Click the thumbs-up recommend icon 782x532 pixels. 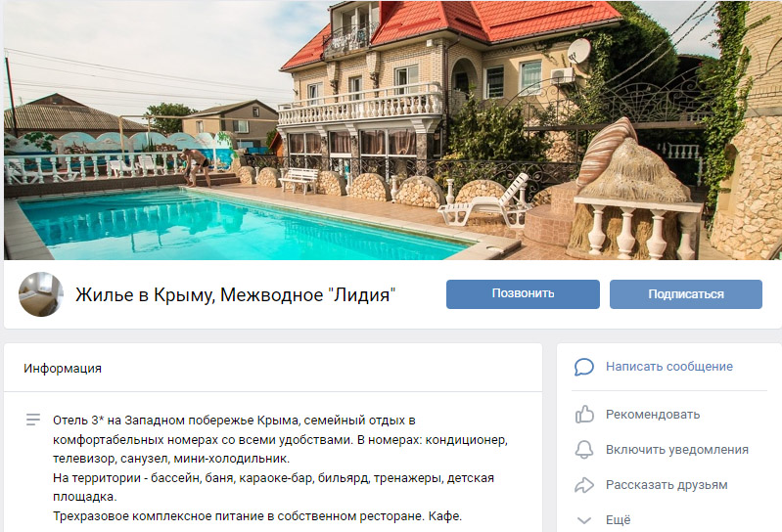[584, 415]
